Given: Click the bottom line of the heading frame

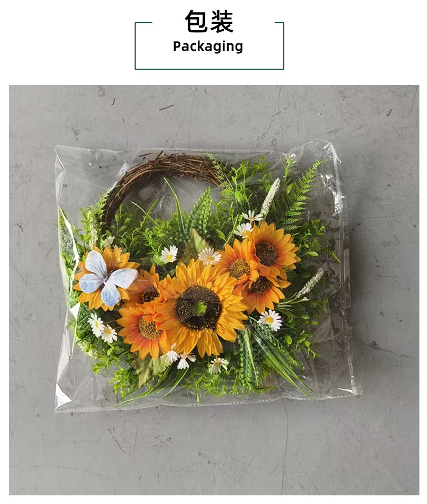Looking at the screenshot, I should point(210,69).
